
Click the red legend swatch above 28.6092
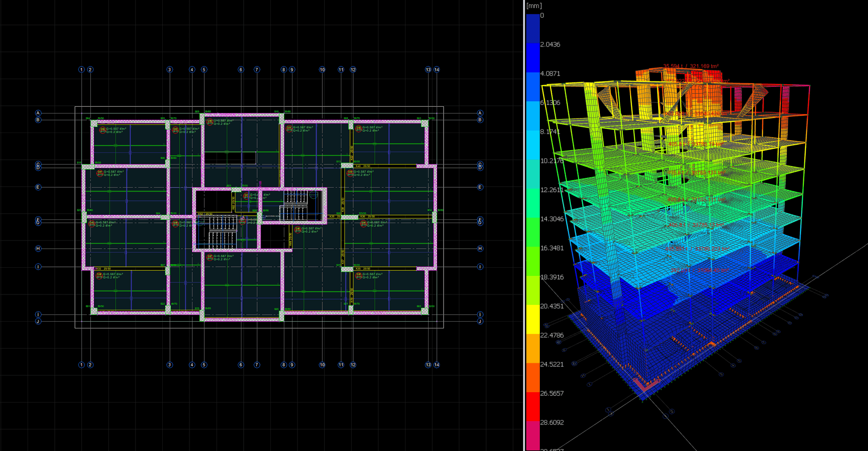click(533, 407)
